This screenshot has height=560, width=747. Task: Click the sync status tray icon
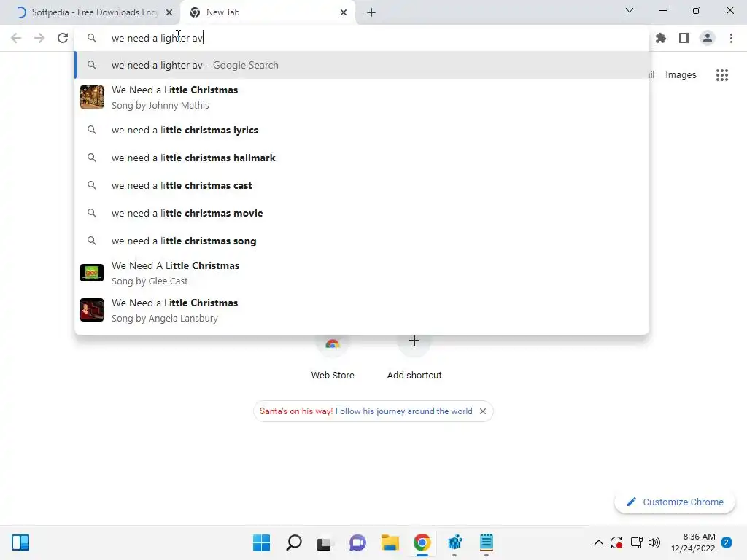pyautogui.click(x=616, y=542)
